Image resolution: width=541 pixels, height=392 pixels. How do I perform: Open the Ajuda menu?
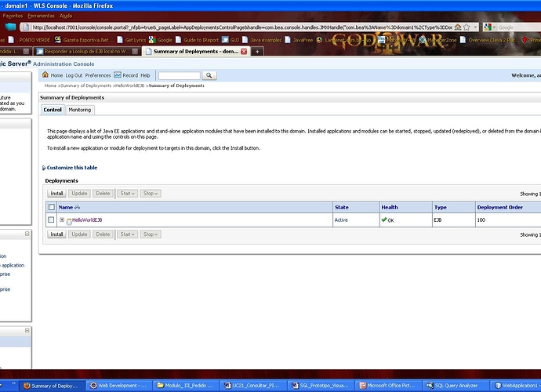66,16
